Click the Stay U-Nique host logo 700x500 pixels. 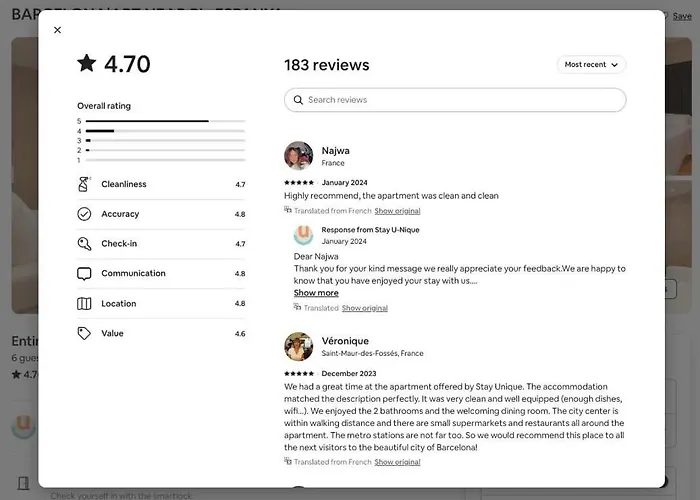tap(304, 235)
